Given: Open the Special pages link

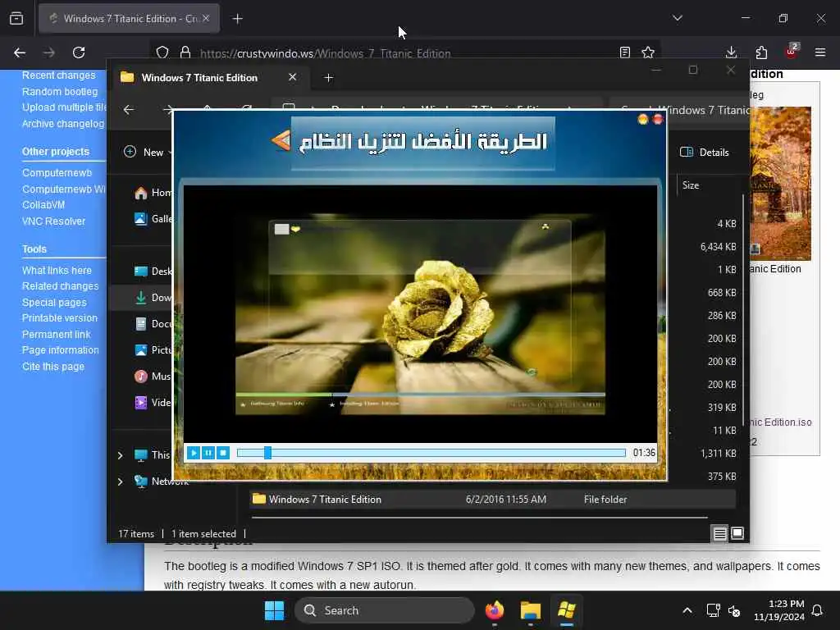Looking at the screenshot, I should coord(54,303).
